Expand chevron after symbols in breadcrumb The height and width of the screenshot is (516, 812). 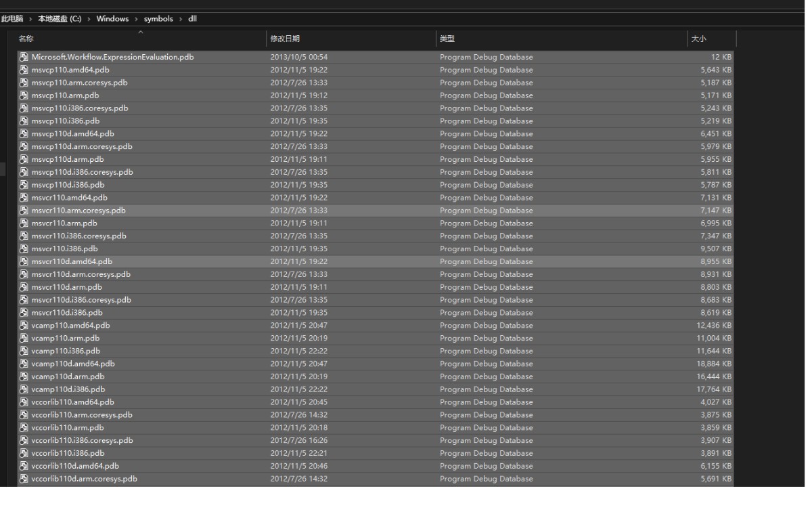pyautogui.click(x=181, y=19)
